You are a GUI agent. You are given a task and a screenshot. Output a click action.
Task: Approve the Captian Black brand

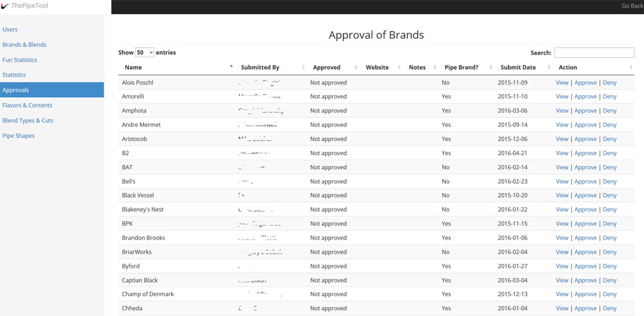coord(585,281)
